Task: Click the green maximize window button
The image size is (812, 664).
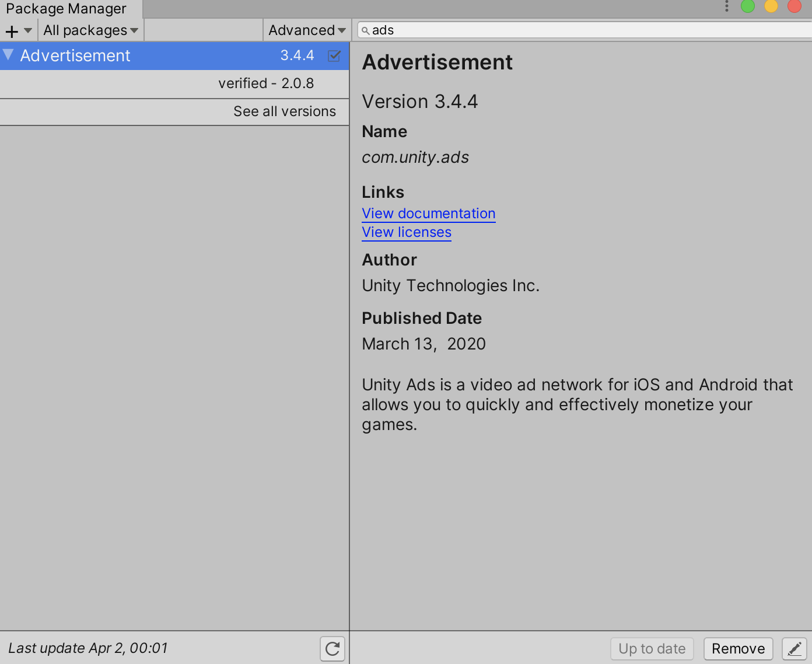Action: tap(748, 6)
